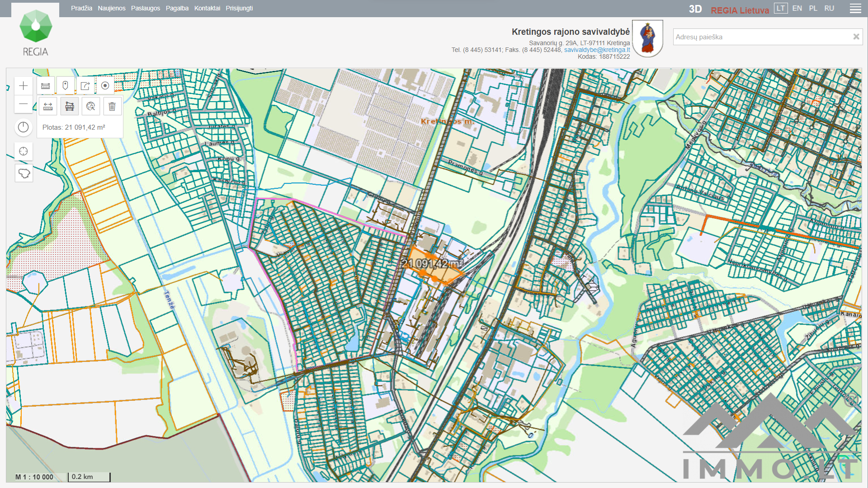The width and height of the screenshot is (868, 488).
Task: Open the hamburger menu
Action: point(855,9)
